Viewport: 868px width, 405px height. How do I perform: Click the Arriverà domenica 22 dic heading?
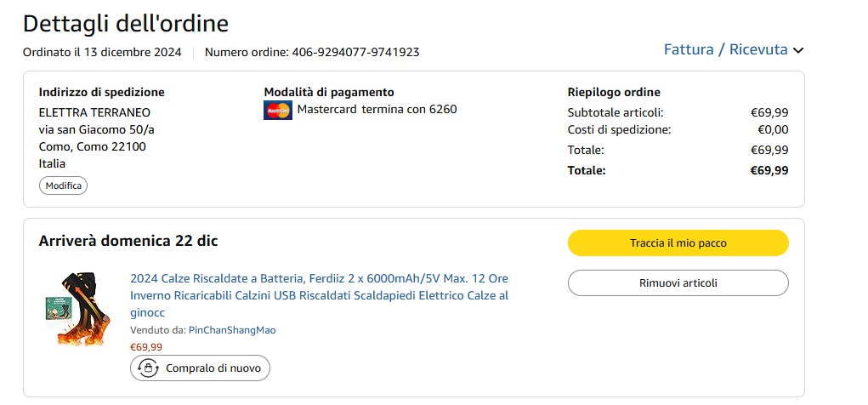pyautogui.click(x=128, y=241)
